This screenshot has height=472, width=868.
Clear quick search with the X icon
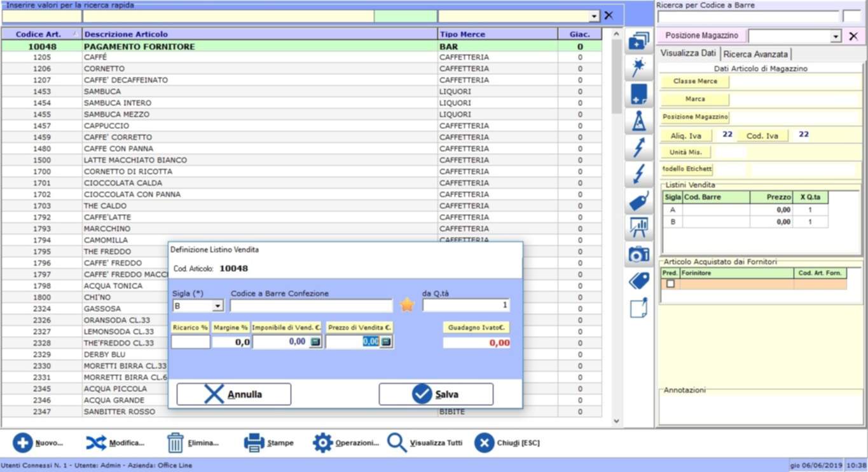(609, 16)
